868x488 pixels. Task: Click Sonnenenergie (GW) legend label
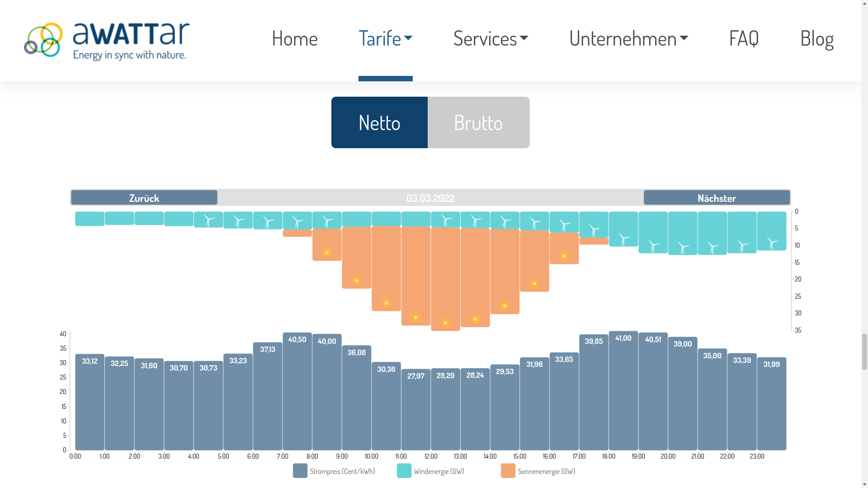tap(547, 471)
